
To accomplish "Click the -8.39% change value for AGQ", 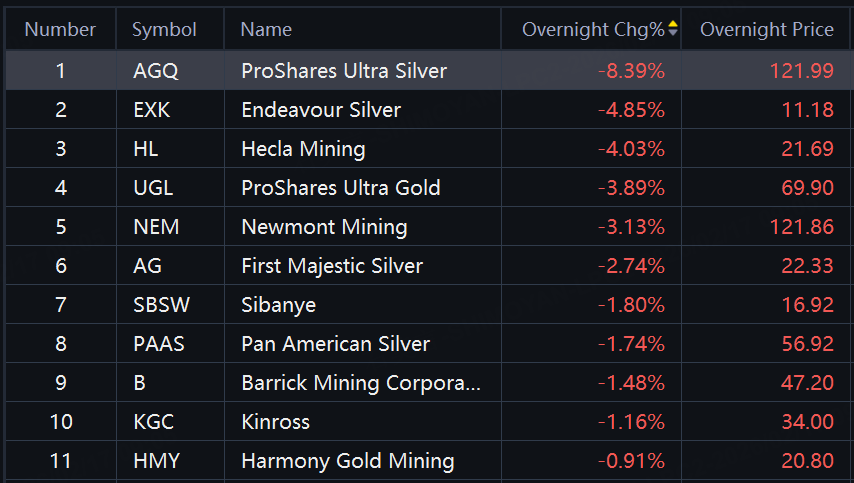I will point(631,71).
